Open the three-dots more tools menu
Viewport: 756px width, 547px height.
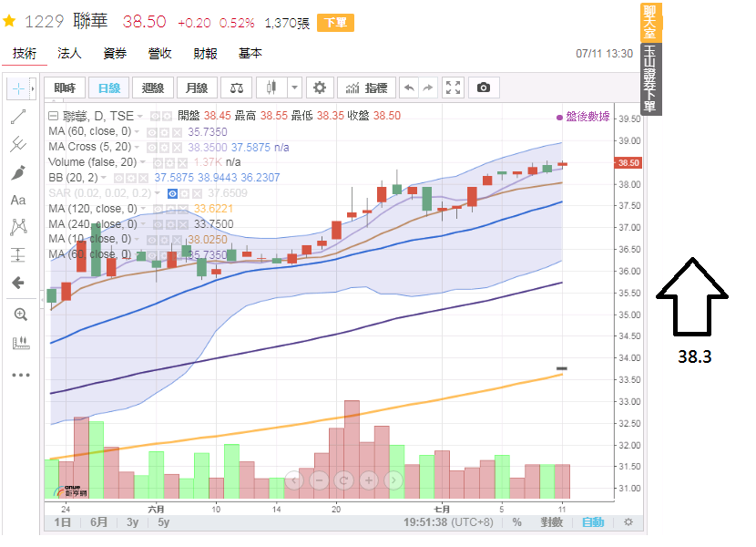pos(21,375)
